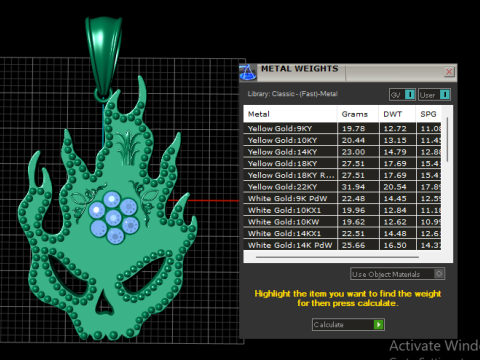Screen dimensions: 480x360
Task: Close the Metal Weights panel
Action: (449, 72)
